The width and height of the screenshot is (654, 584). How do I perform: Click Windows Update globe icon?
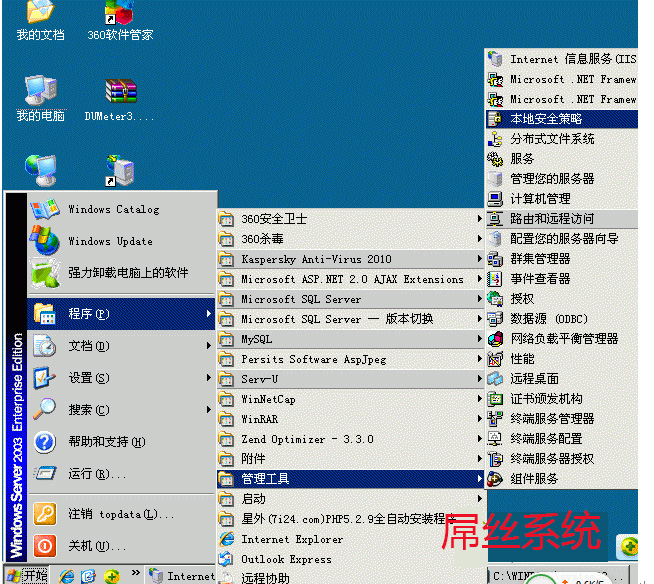pos(45,241)
